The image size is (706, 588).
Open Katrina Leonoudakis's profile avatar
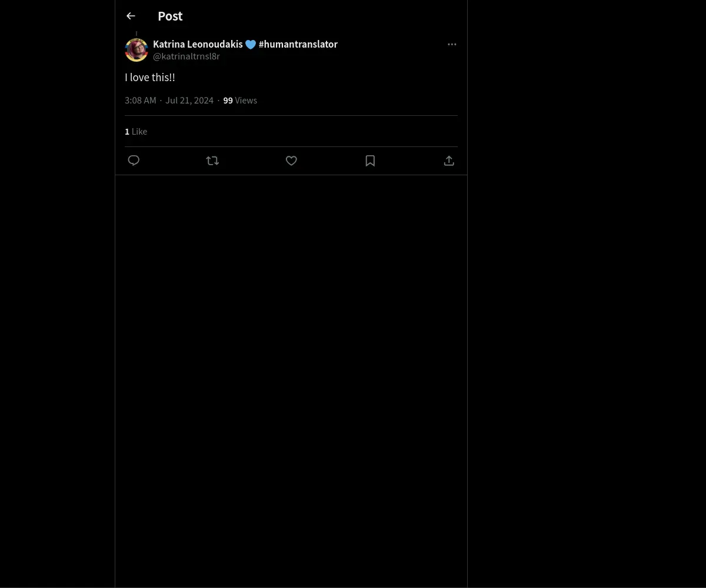point(136,50)
